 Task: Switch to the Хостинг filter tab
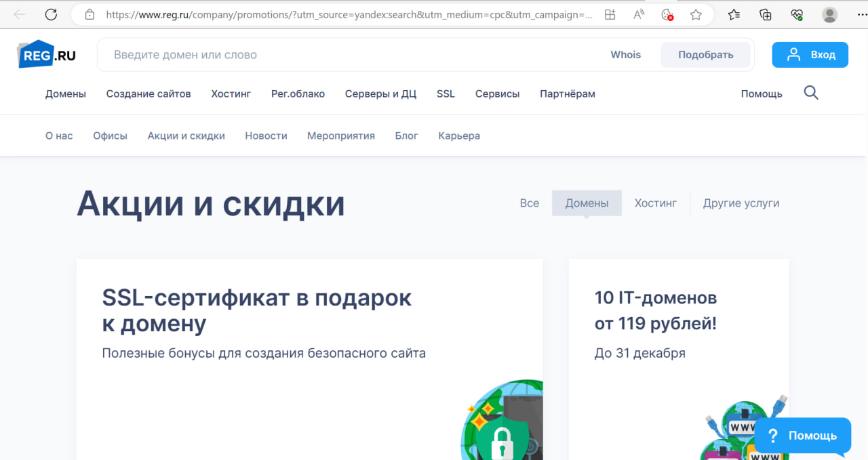(x=655, y=203)
